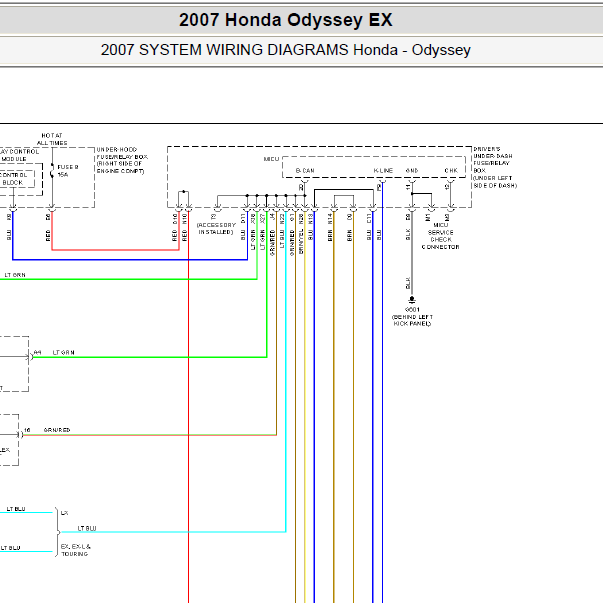603x603 pixels.
Task: Click the vertical 'BRN/YEL' wire color label
Action: (302, 242)
